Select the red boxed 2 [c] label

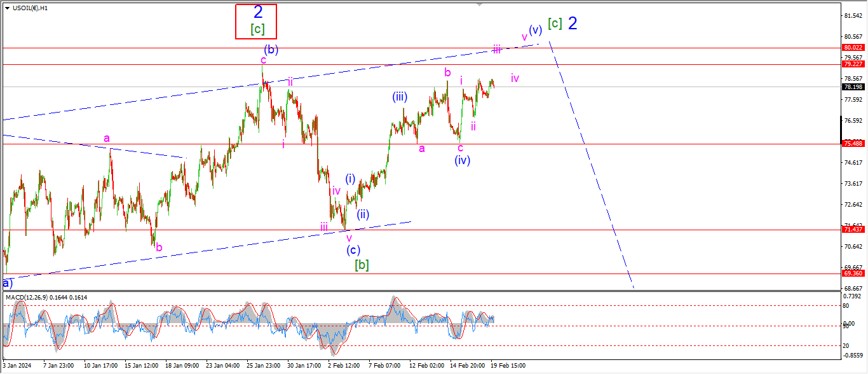pyautogui.click(x=257, y=21)
